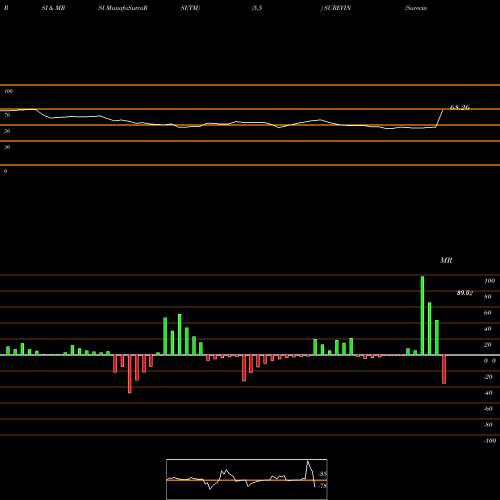This screenshot has height=500, width=500.
Task: Click the -78 label in mini chart
Action: [322, 486]
